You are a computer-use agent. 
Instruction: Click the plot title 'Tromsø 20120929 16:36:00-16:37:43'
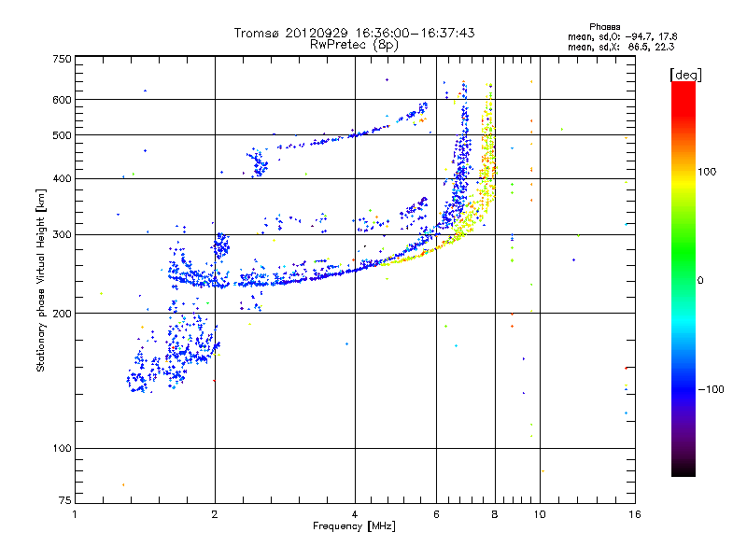[x=354, y=33]
